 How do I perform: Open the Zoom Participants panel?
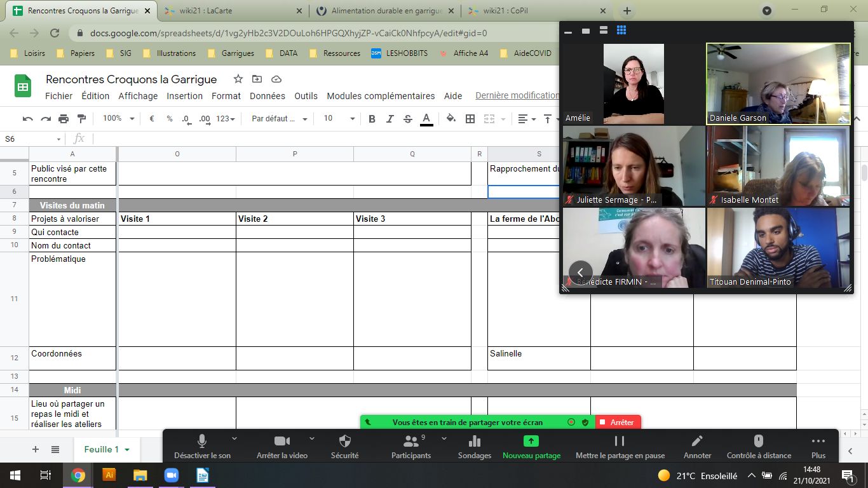tap(411, 447)
